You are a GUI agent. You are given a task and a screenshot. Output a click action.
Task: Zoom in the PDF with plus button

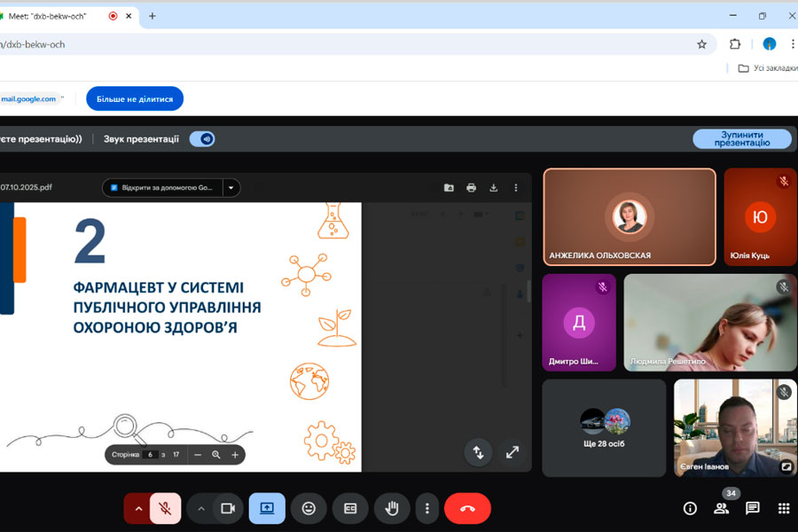(235, 454)
